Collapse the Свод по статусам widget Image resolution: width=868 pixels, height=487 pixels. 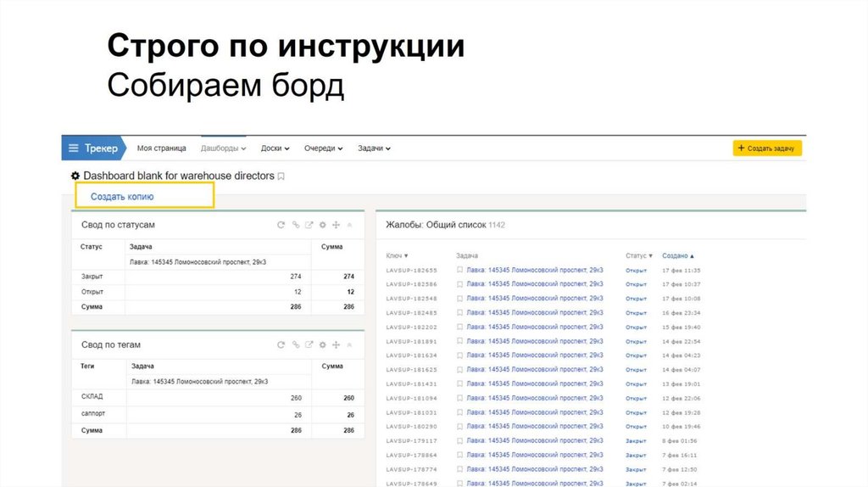point(350,225)
